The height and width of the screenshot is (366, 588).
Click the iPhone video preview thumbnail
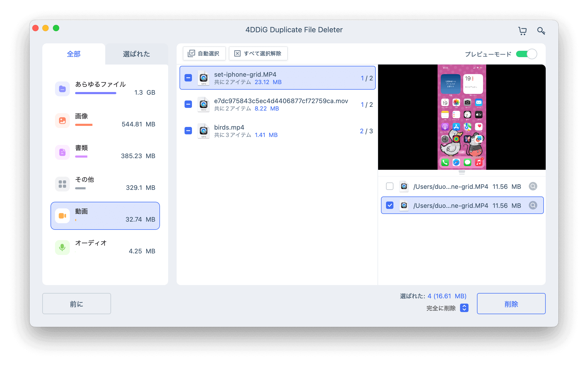[462, 117]
